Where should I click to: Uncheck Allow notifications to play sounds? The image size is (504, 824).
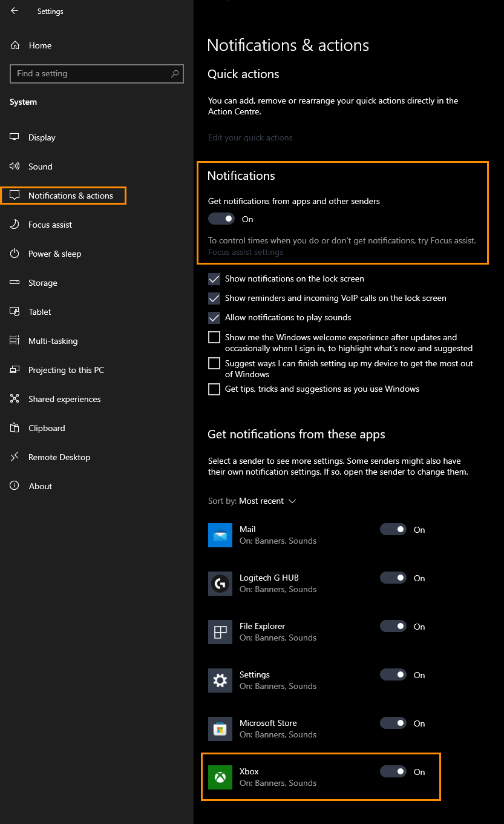coord(214,318)
